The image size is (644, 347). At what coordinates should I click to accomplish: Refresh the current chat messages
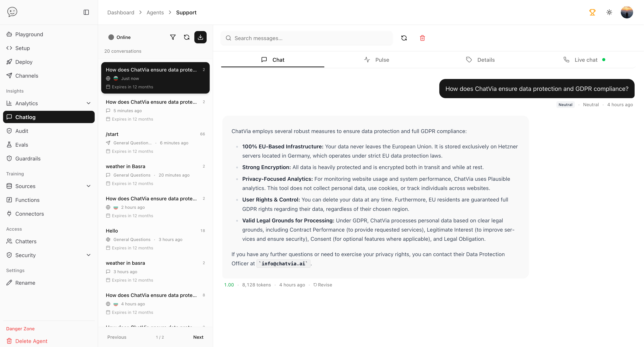point(404,38)
